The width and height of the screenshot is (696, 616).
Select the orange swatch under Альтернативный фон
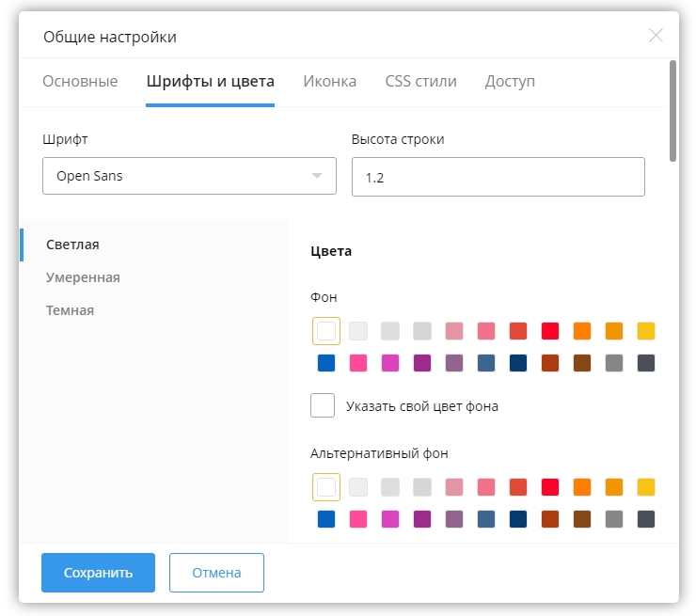(582, 487)
